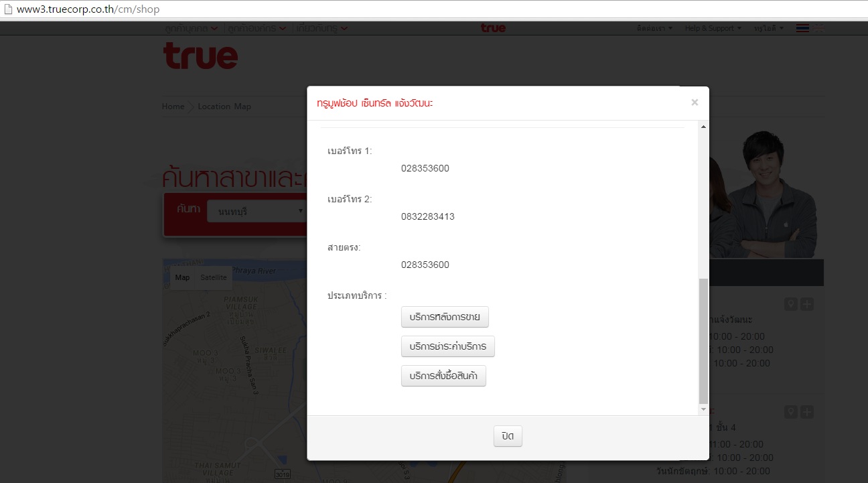Expand the ลูกค้าองค์กร menu
The image size is (868, 483).
[x=257, y=28]
